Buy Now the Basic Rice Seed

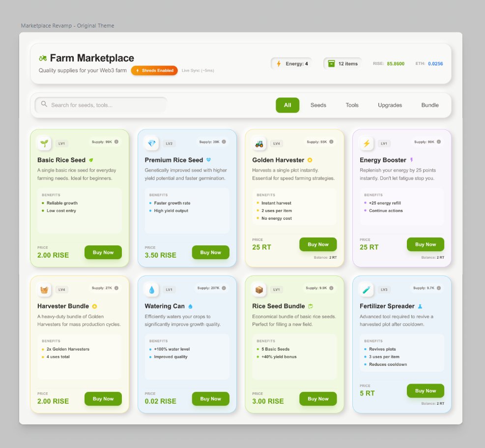point(103,252)
